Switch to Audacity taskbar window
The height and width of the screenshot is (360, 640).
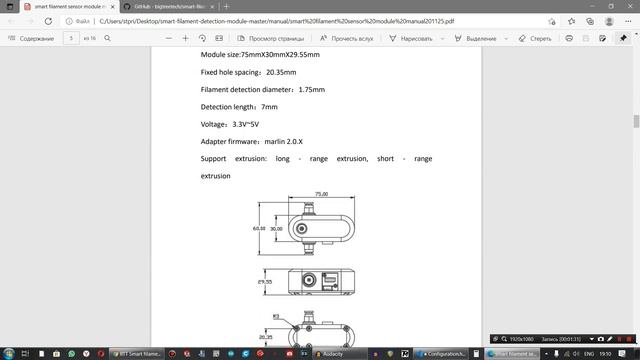339,354
